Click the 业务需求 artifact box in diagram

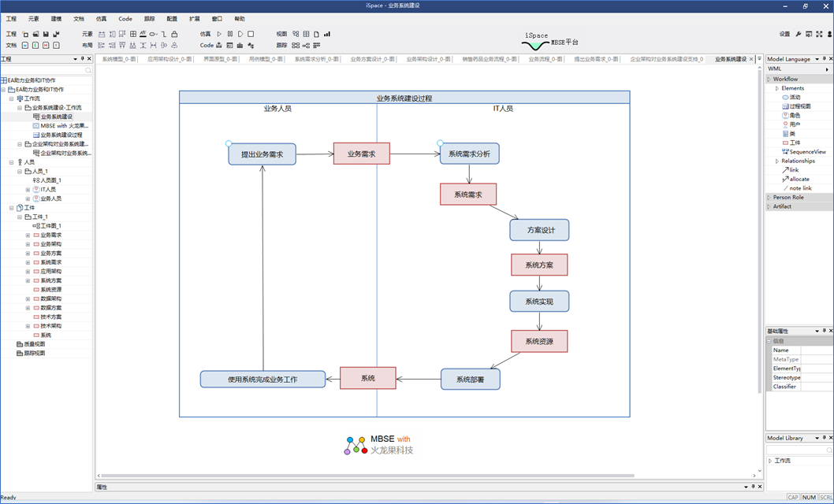361,154
